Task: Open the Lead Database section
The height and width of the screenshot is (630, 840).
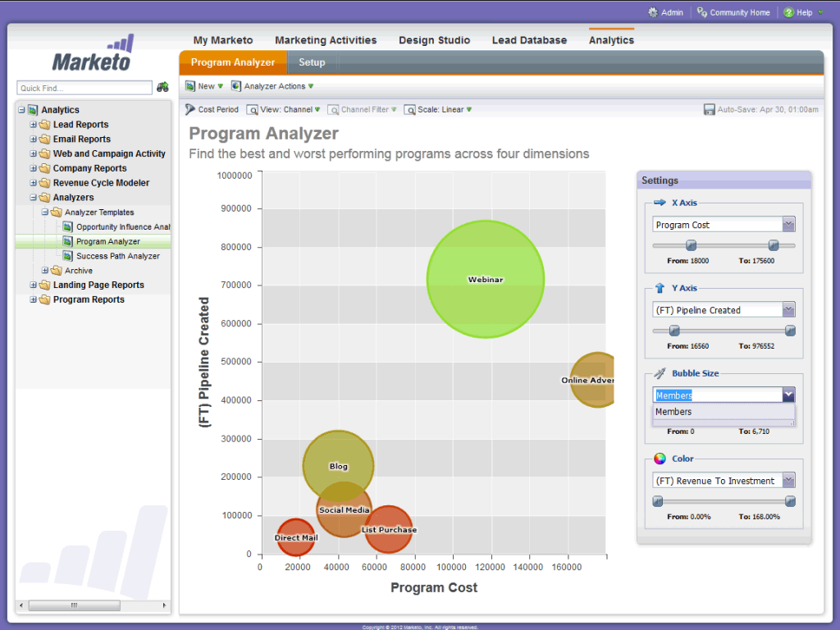Action: 529,39
